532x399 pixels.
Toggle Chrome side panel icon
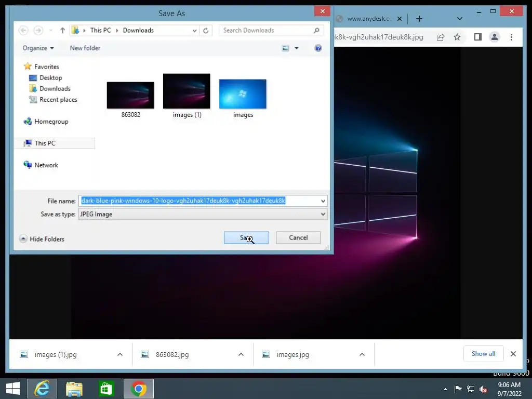click(478, 37)
